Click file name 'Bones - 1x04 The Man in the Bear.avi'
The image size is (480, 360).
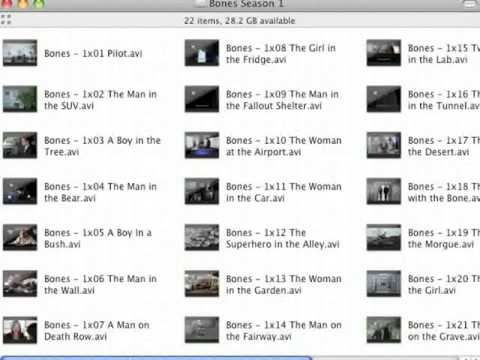click(100, 192)
